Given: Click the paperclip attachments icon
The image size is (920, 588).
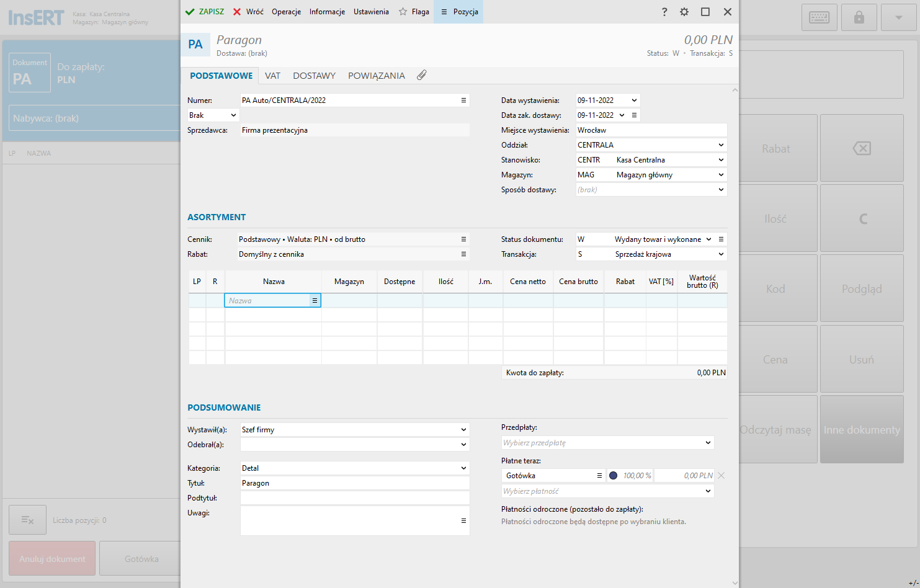Looking at the screenshot, I should (x=422, y=75).
